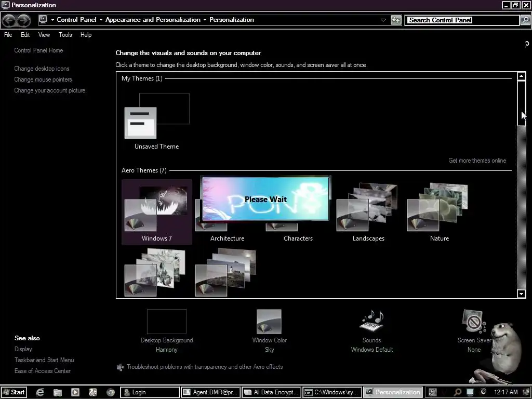Screen dimensions: 532x399
Task: Click the Aero troubleshoot shield icon
Action: coord(120,367)
